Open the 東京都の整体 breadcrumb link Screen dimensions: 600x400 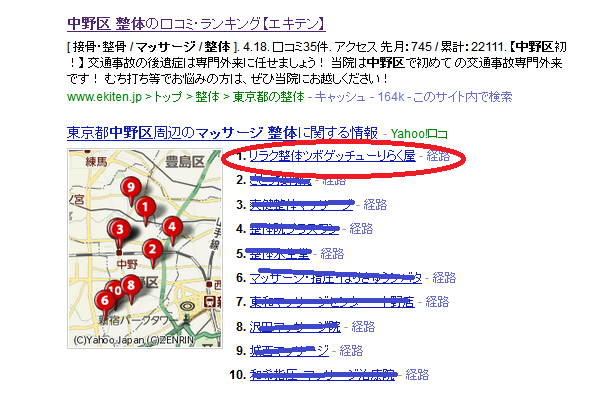pos(269,96)
